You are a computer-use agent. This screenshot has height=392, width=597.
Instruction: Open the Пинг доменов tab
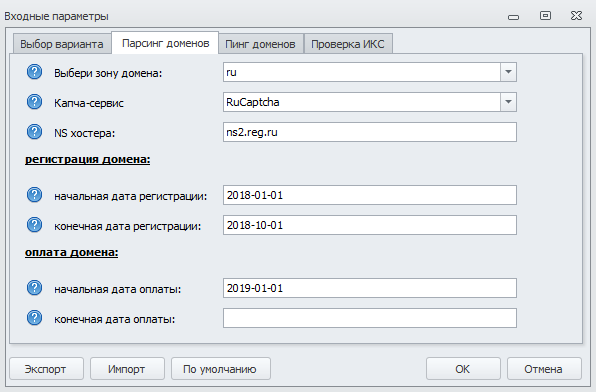(x=260, y=44)
